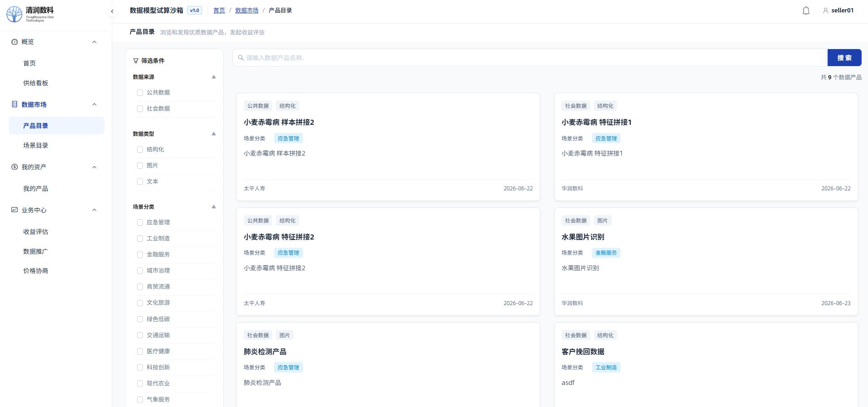Click the 首页 breadcrumb link
The height and width of the screenshot is (407, 868).
coord(219,10)
